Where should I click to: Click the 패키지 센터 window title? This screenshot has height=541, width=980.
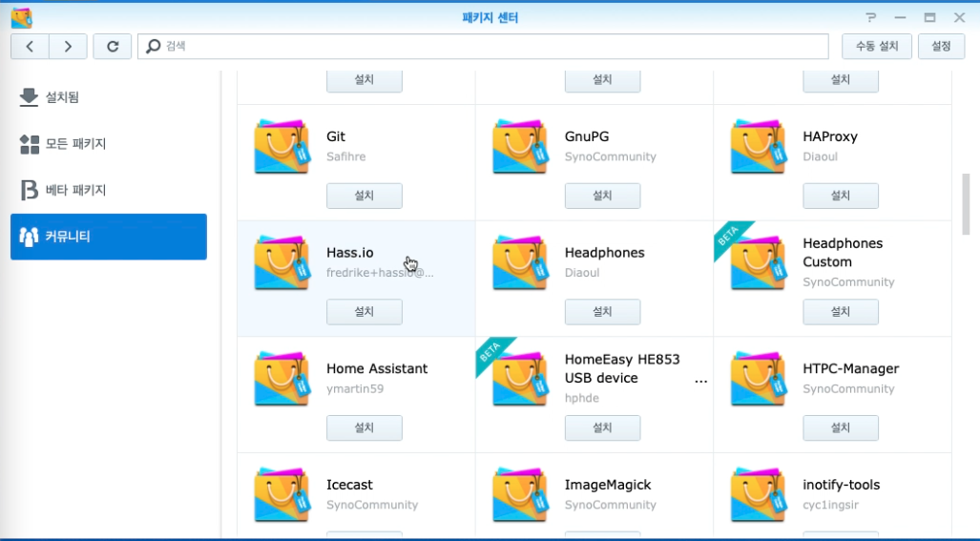click(490, 17)
